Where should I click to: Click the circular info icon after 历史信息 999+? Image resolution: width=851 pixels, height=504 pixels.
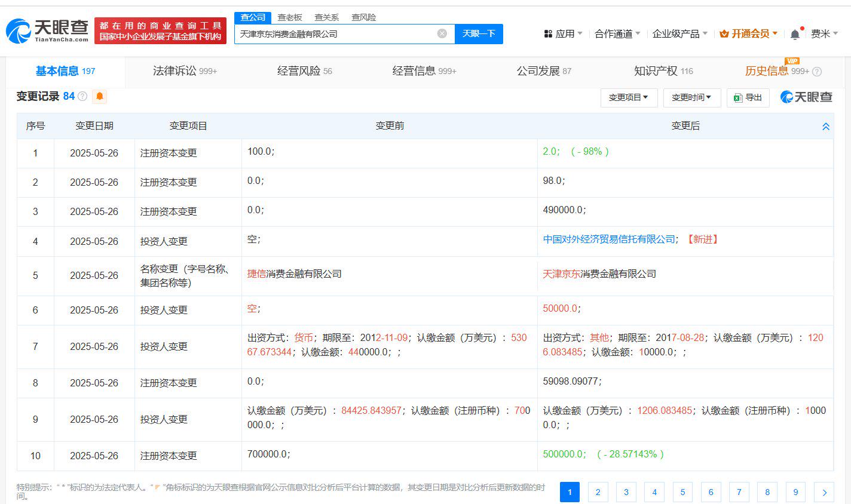[817, 71]
